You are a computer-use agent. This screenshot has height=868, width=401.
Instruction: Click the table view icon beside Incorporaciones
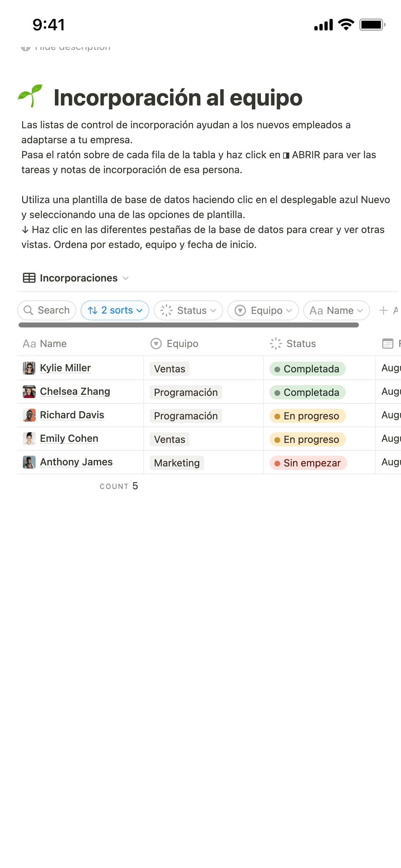coord(29,278)
